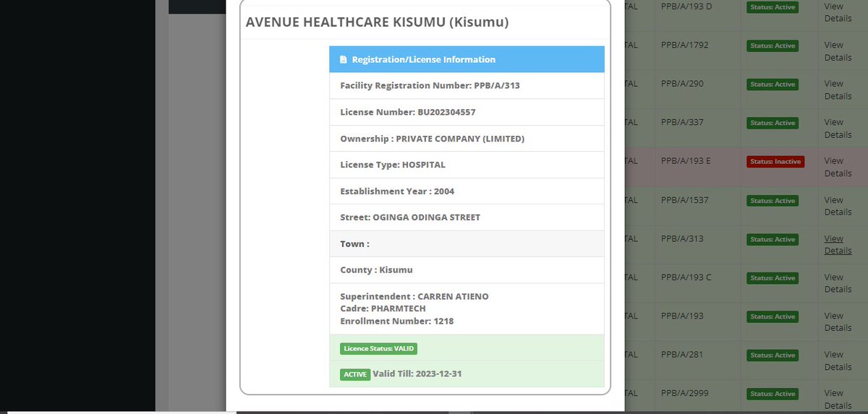Select Enrollment Number: 1218
The image size is (868, 414).
point(397,321)
